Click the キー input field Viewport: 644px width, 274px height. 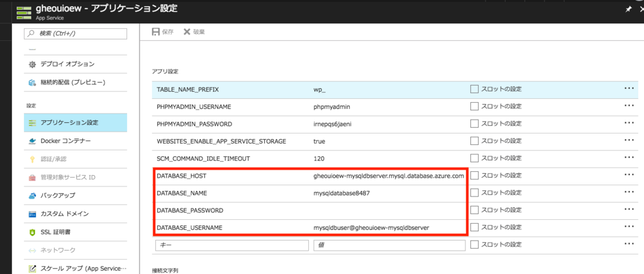pyautogui.click(x=231, y=245)
